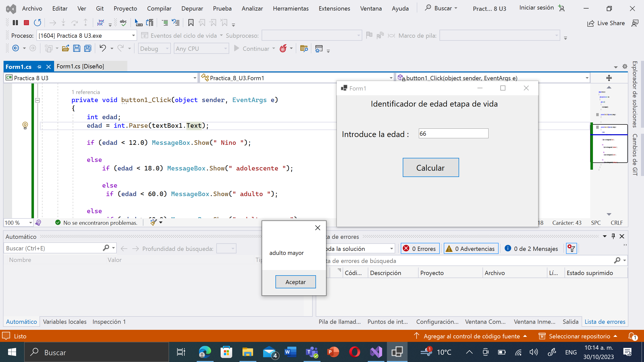Image resolution: width=644 pixels, height=362 pixels.
Task: Toggle a bookmark on the current line
Action: click(x=191, y=22)
